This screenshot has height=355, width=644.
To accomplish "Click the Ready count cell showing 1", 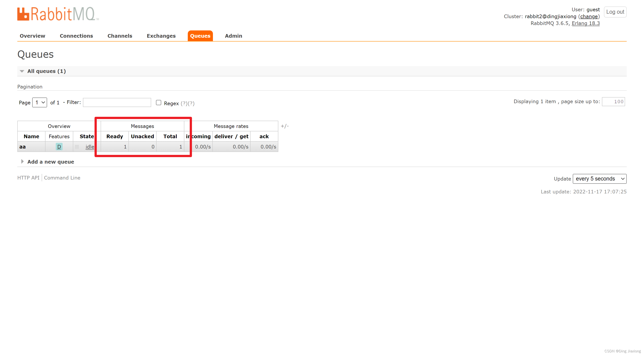I will [115, 147].
